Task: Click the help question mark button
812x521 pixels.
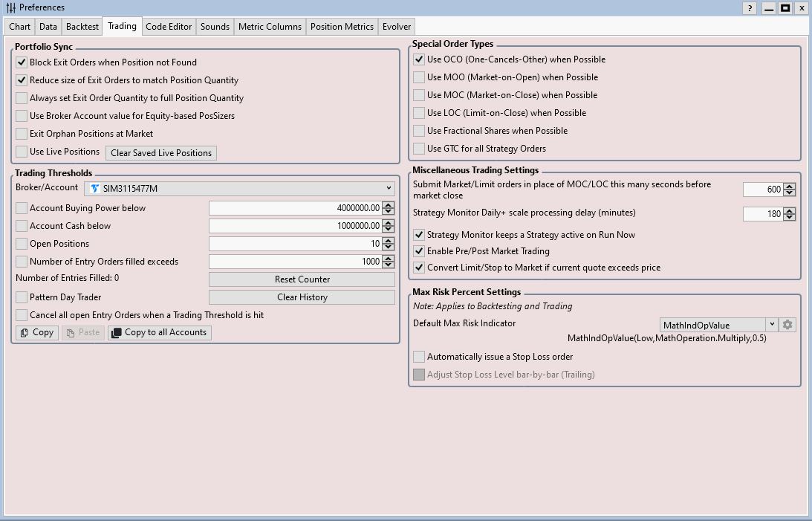Action: (750, 8)
